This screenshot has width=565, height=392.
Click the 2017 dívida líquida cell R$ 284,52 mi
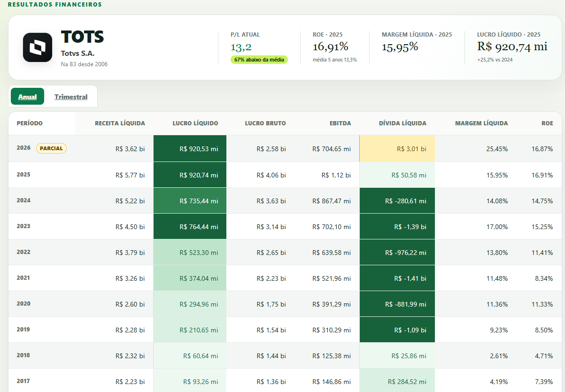click(x=397, y=380)
